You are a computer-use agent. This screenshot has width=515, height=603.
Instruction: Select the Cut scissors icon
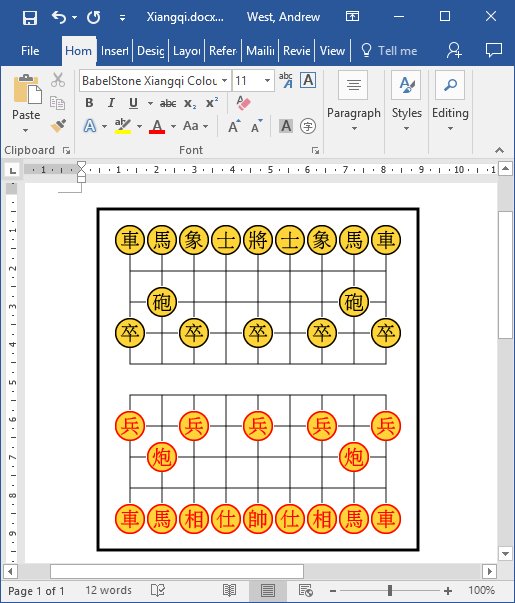pyautogui.click(x=58, y=80)
